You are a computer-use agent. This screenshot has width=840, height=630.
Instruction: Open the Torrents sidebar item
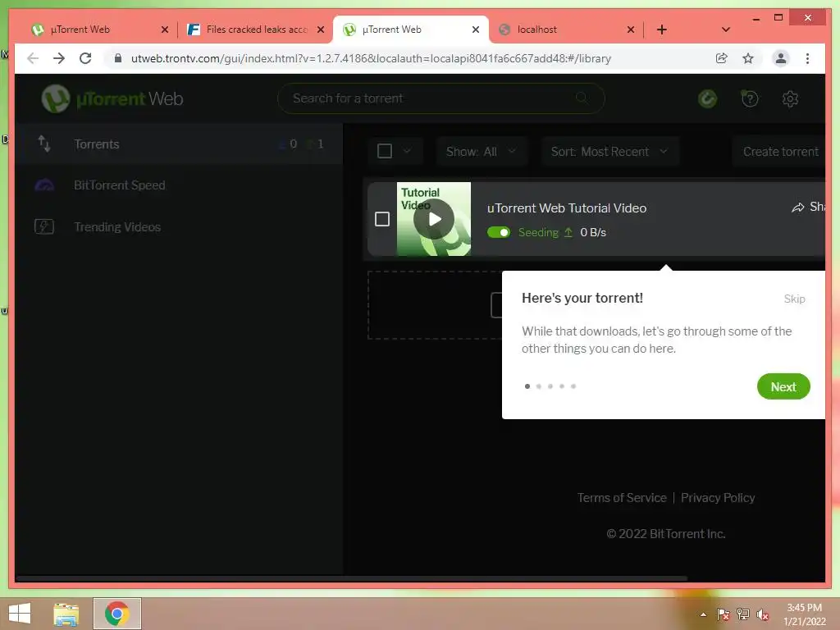point(179,144)
